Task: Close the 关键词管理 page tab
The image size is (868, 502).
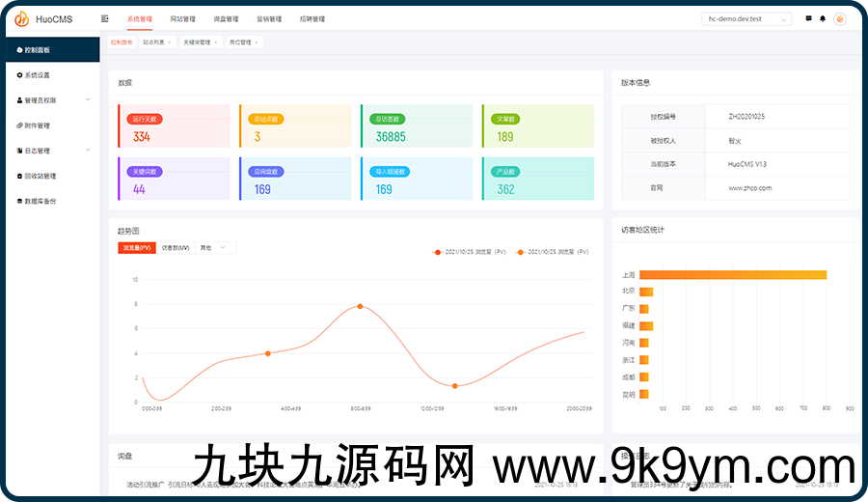Action: (216, 42)
